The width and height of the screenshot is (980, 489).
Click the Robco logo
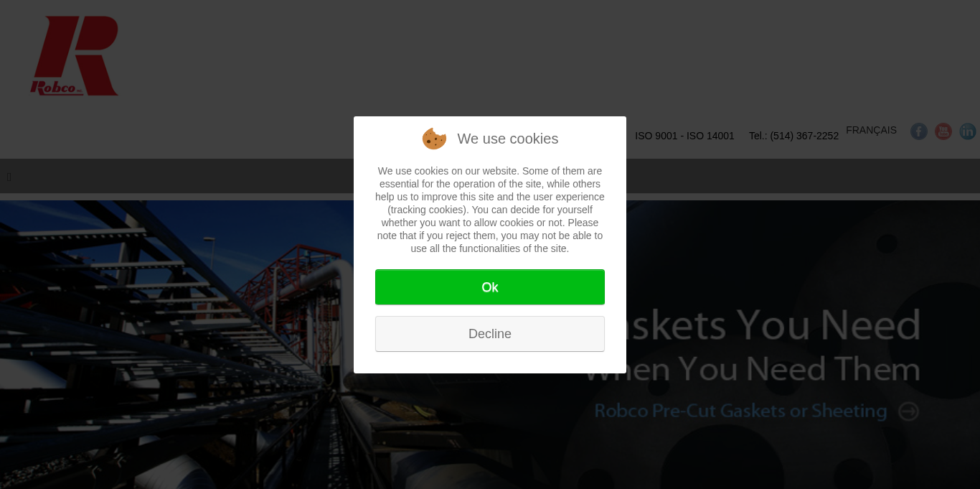(75, 56)
